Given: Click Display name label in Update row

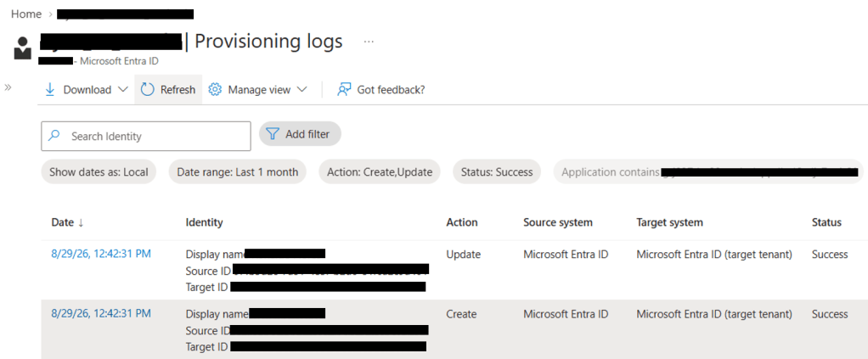Looking at the screenshot, I should [x=216, y=255].
